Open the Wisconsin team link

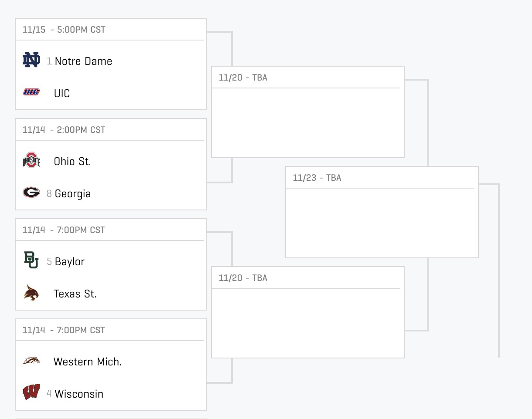[x=79, y=394]
